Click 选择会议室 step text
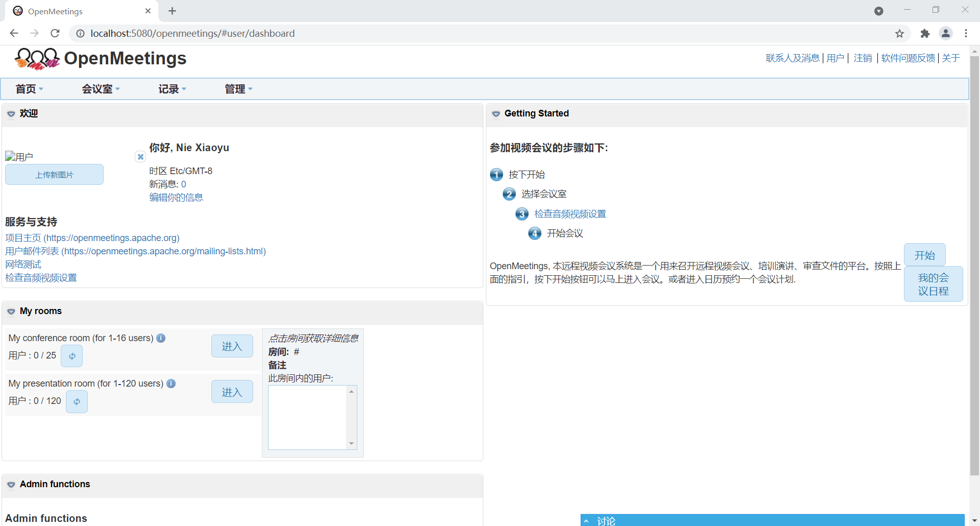The width and height of the screenshot is (980, 526). point(544,194)
